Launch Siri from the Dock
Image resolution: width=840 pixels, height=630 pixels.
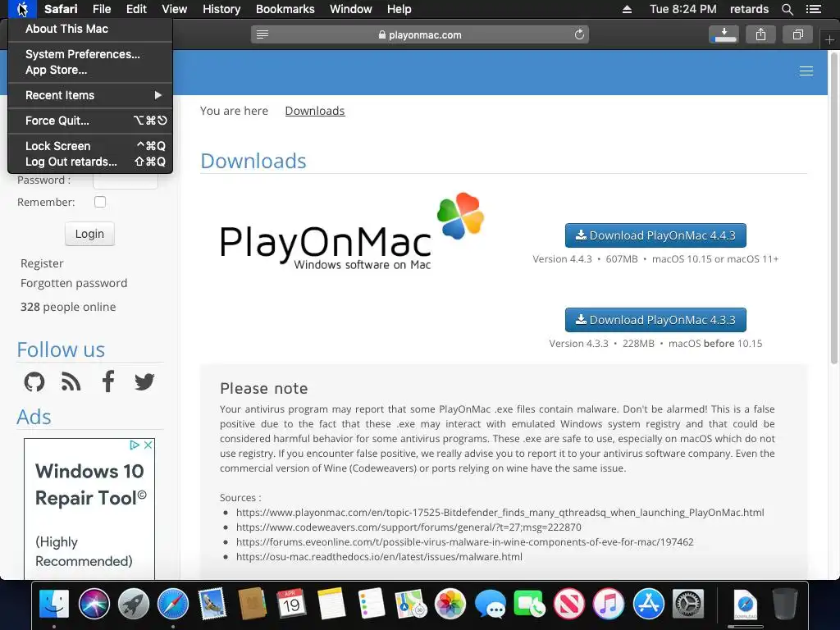click(x=94, y=604)
